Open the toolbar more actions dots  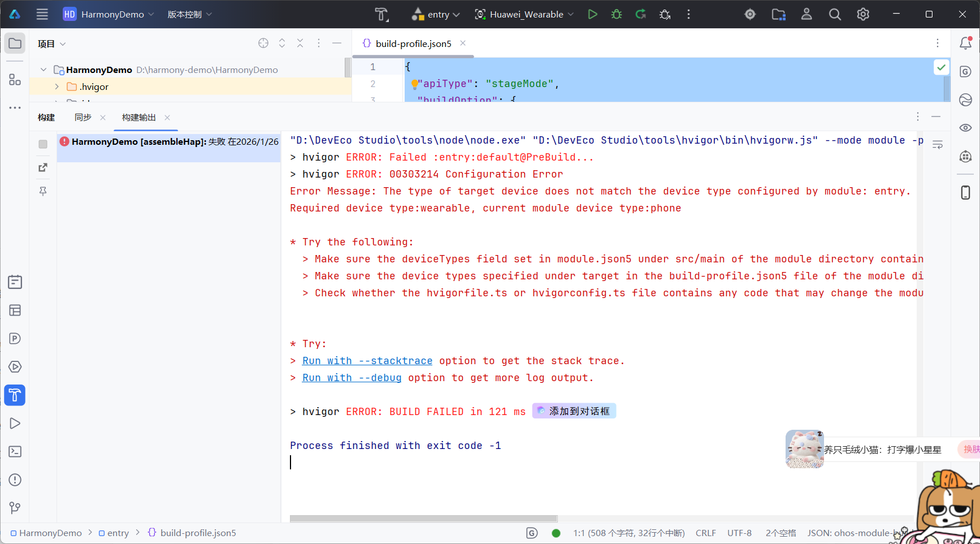click(688, 14)
